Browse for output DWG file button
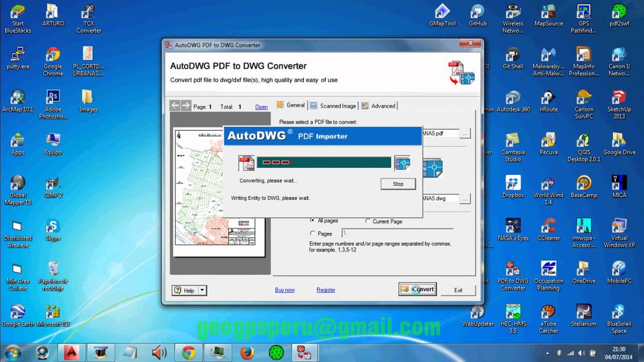This screenshot has width=644, height=362. tap(465, 199)
